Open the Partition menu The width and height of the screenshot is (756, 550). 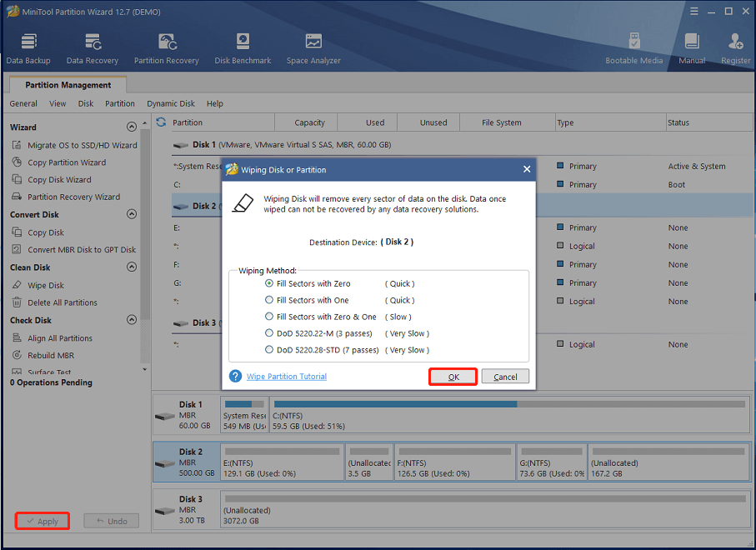point(120,103)
